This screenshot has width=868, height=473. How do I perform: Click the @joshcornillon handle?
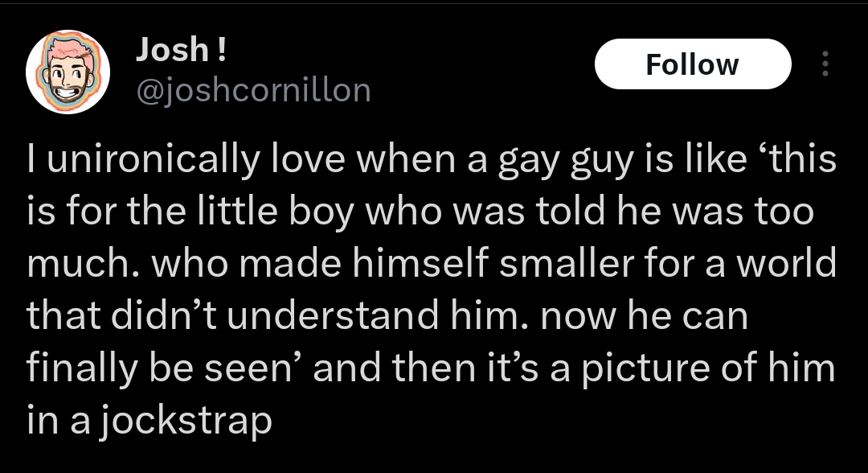click(253, 90)
